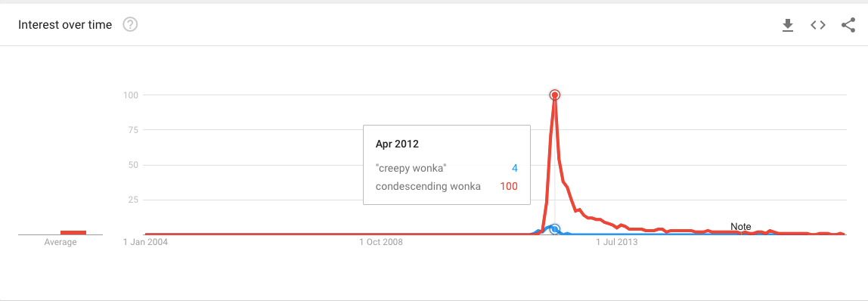This screenshot has height=301, width=868.
Task: Download the chart data as CSV
Action: point(787,25)
